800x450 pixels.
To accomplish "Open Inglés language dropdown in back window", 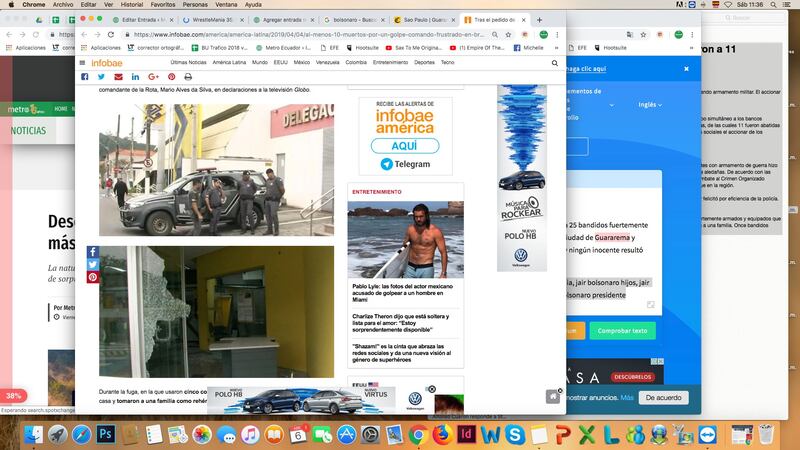I will click(x=650, y=105).
